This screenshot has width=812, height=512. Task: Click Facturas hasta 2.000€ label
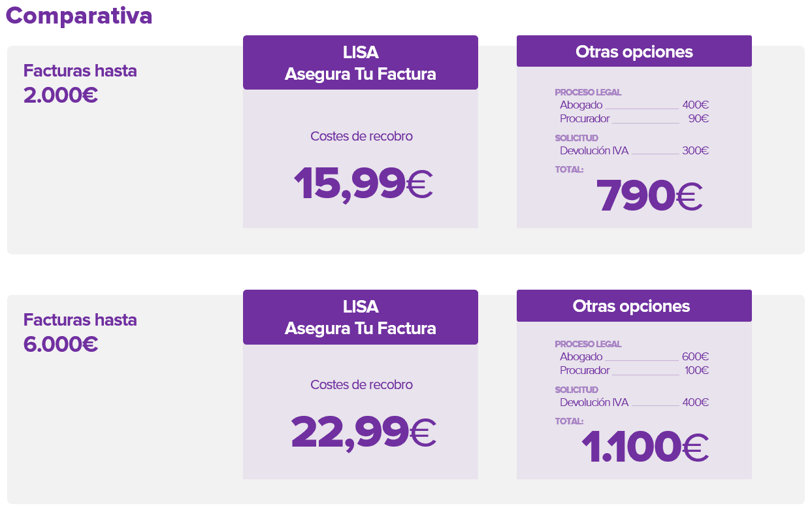(x=80, y=83)
